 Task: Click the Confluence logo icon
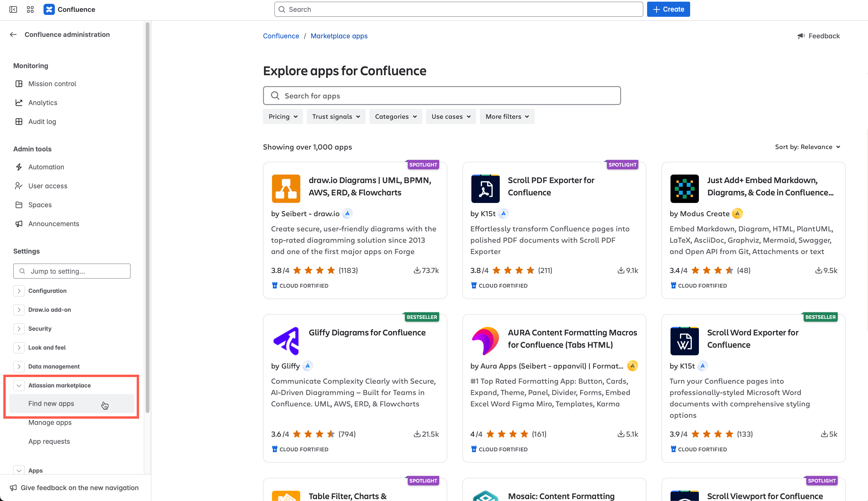(49, 9)
